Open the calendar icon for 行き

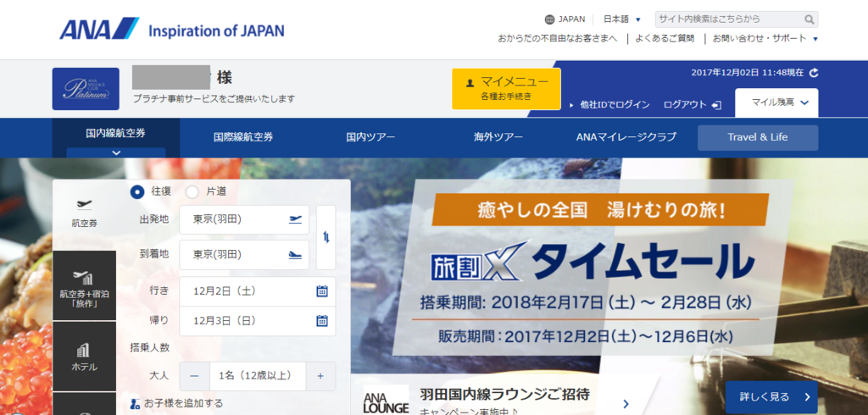point(322,291)
